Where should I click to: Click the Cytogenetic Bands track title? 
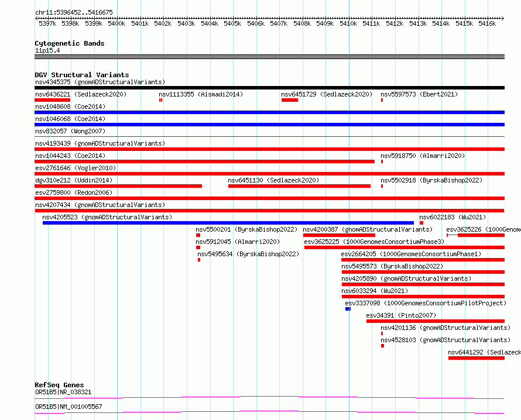click(x=70, y=43)
